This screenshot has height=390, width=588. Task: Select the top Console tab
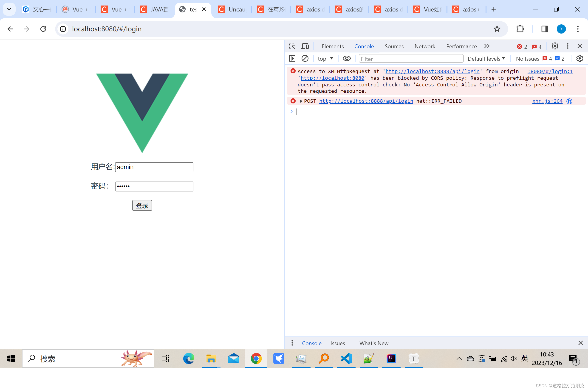click(364, 46)
